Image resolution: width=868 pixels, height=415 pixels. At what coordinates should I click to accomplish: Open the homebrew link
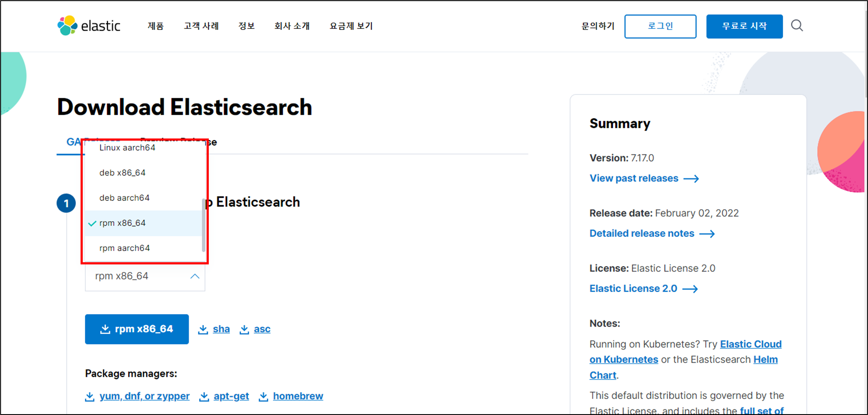pyautogui.click(x=298, y=396)
